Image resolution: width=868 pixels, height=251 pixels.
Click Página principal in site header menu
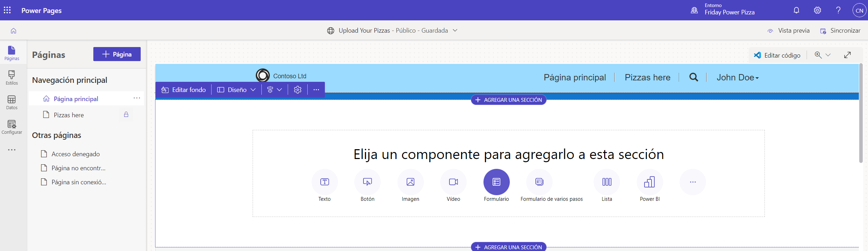point(575,77)
